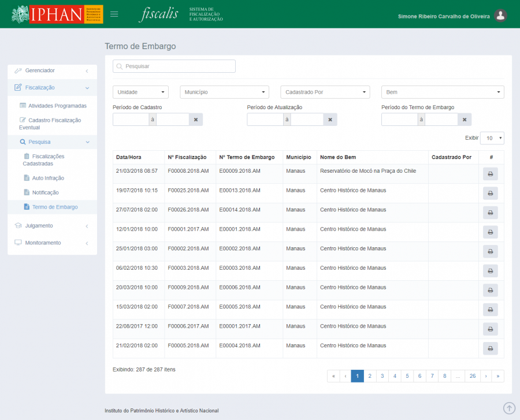Click the hamburger menu icon in header

[x=114, y=14]
